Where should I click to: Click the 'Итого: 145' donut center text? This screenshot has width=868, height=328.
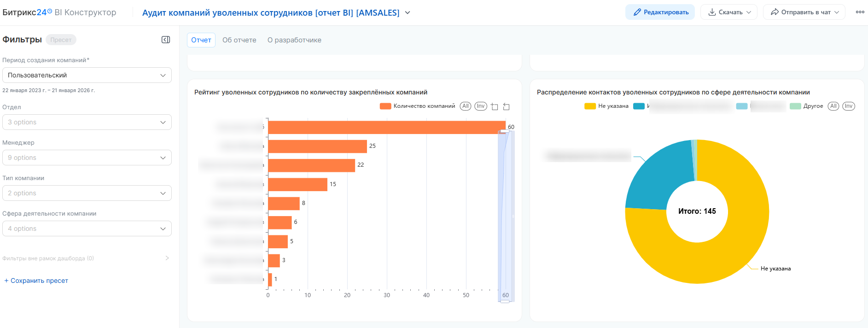click(x=697, y=211)
